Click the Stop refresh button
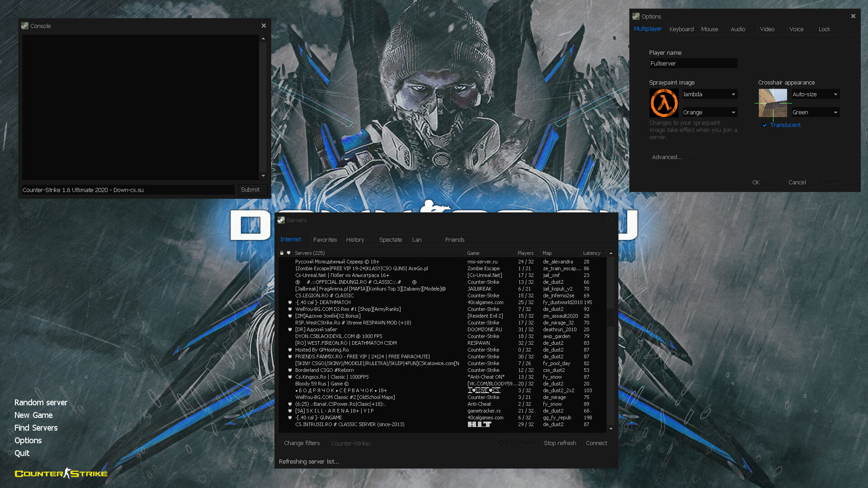The image size is (868, 488). pyautogui.click(x=560, y=443)
